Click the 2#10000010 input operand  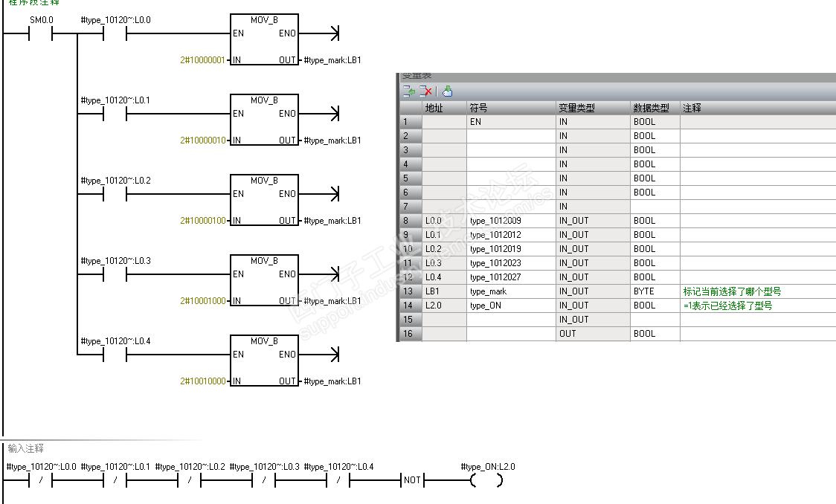[202, 140]
